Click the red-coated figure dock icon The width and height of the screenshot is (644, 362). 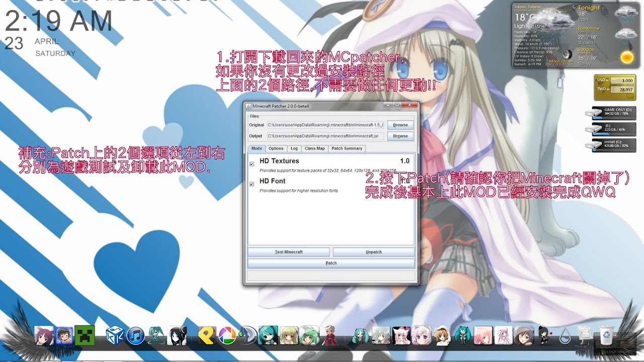(330, 335)
